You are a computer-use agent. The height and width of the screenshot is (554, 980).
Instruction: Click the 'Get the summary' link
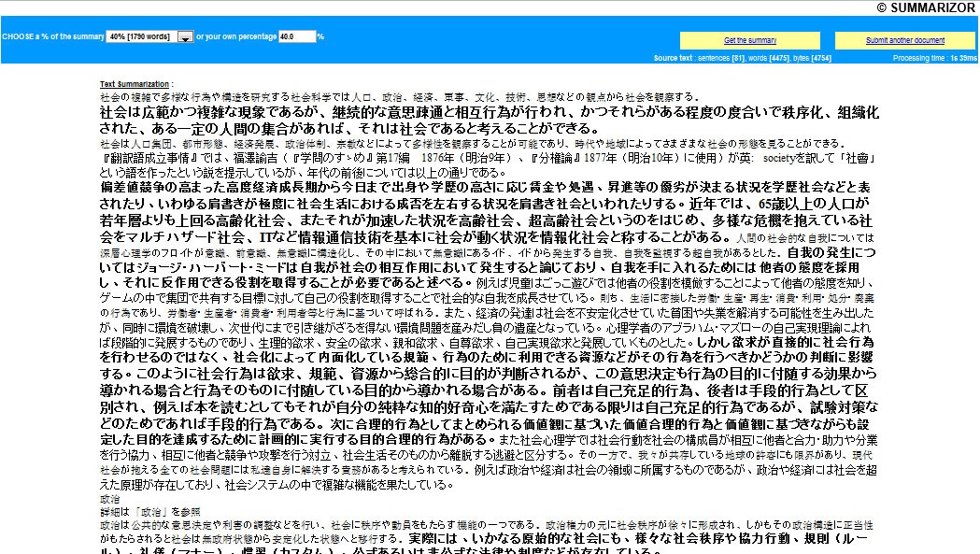(x=750, y=40)
